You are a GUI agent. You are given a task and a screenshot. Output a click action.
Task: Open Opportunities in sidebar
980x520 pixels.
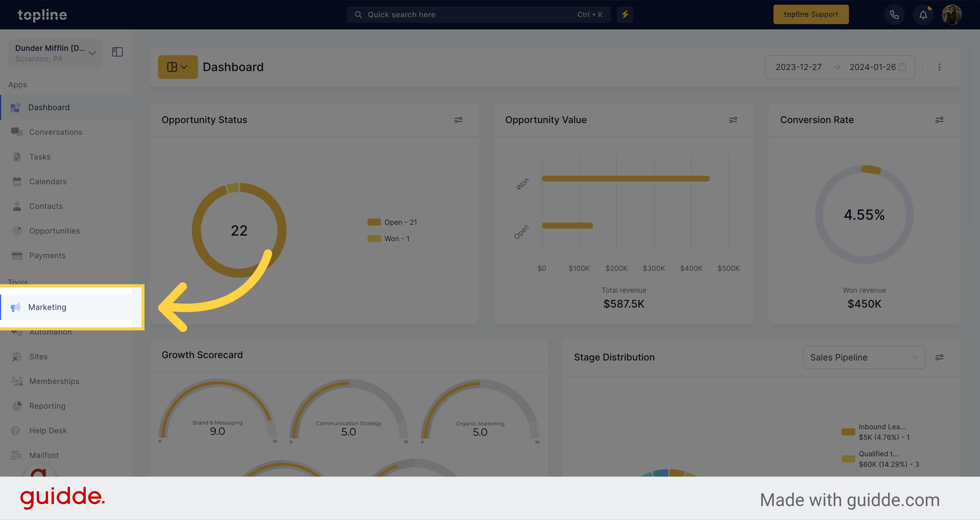(54, 230)
